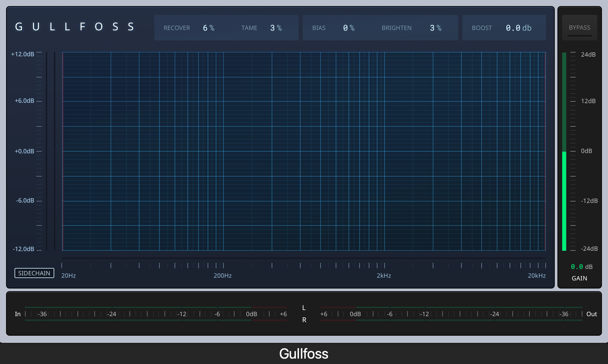This screenshot has width=608, height=364.
Task: Click the +12.0dB scale label
Action: pyautogui.click(x=23, y=54)
